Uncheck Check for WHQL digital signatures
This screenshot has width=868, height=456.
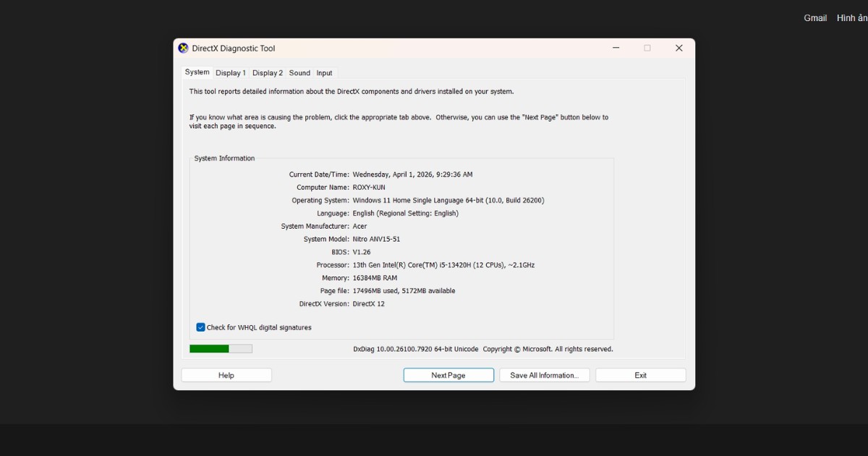[201, 327]
